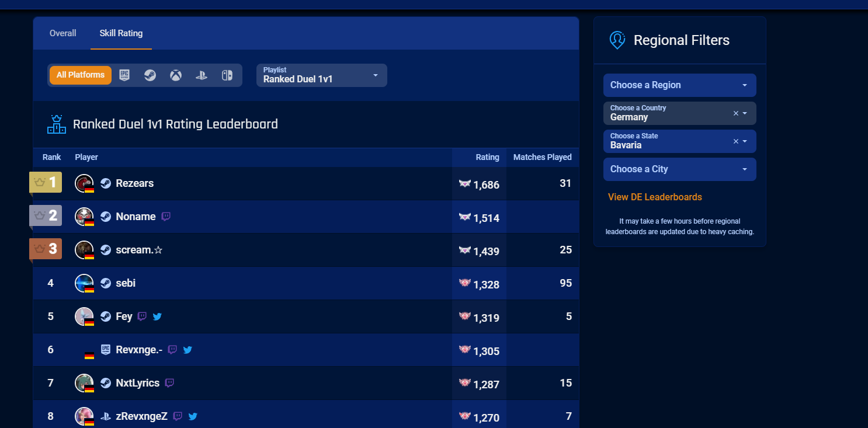Click the Steam icon next to scream.☆
The width and height of the screenshot is (868, 428).
(x=105, y=250)
